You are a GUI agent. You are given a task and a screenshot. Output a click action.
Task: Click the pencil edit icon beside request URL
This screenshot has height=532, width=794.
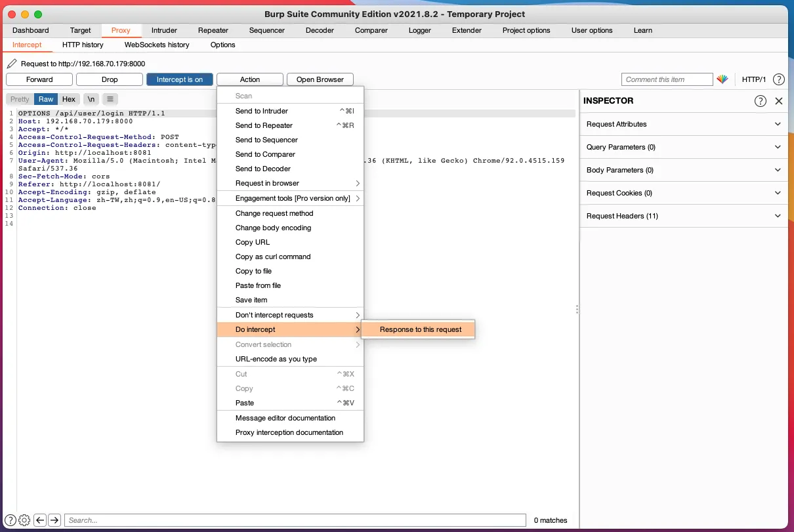(x=12, y=64)
